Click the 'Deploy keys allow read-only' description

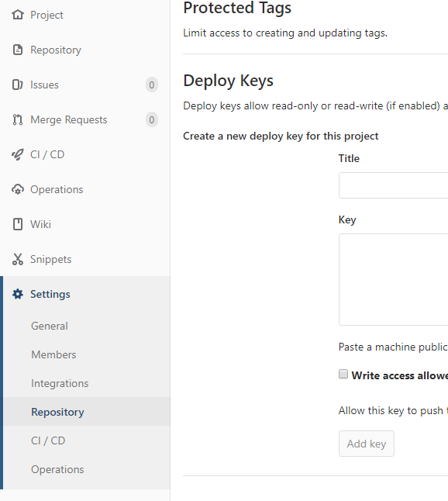pos(315,105)
